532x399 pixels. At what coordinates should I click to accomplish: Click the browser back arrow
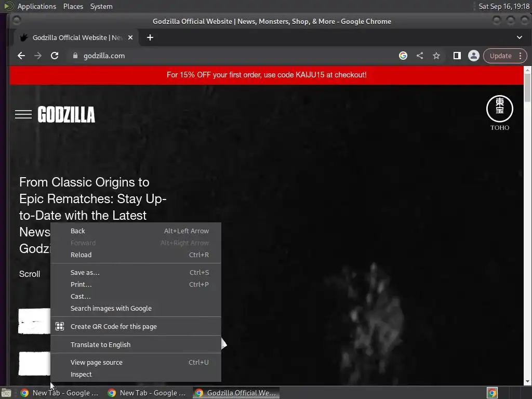tap(21, 56)
